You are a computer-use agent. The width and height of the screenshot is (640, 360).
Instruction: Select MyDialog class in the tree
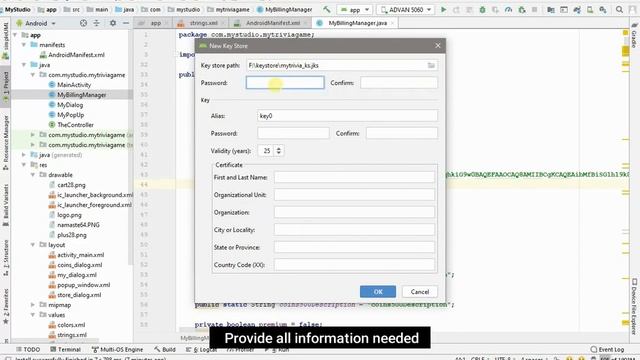point(66,105)
